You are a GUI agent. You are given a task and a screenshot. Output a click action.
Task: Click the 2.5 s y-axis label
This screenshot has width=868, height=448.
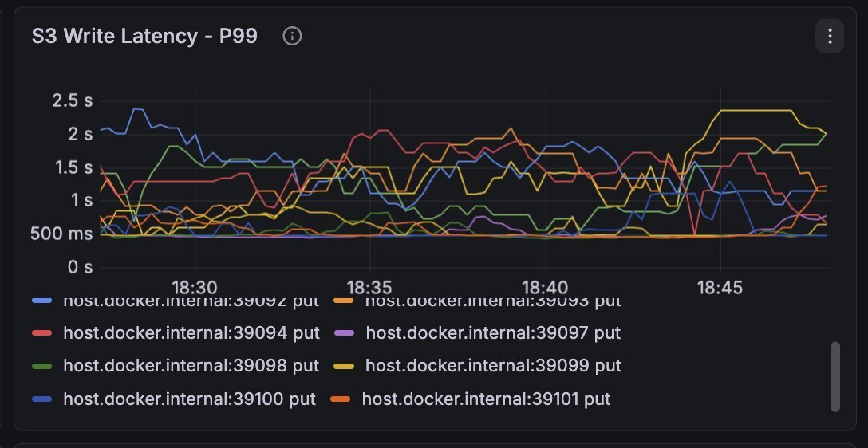(73, 100)
